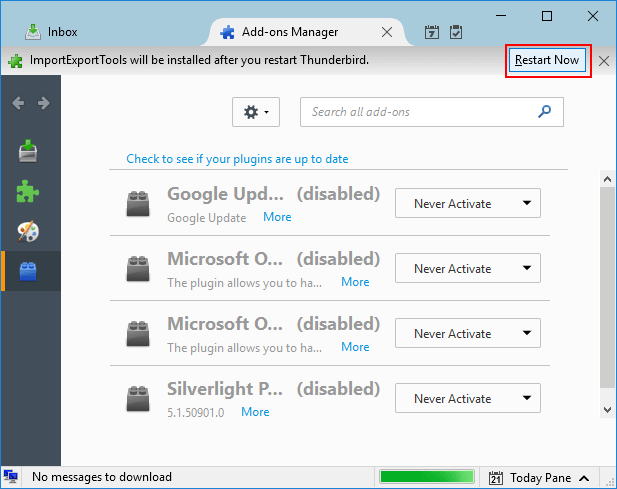Go forward with the right arrow
The height and width of the screenshot is (489, 617).
(x=44, y=103)
